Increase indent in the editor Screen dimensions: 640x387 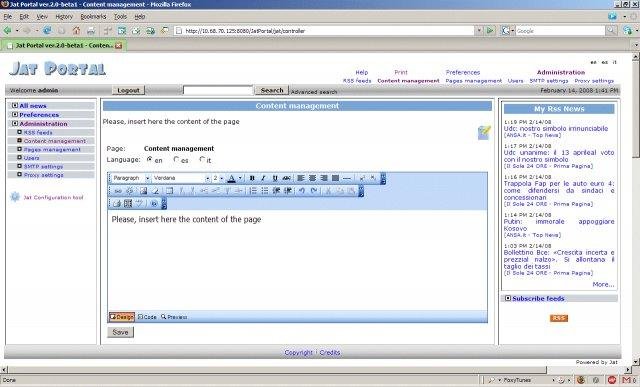pos(288,191)
